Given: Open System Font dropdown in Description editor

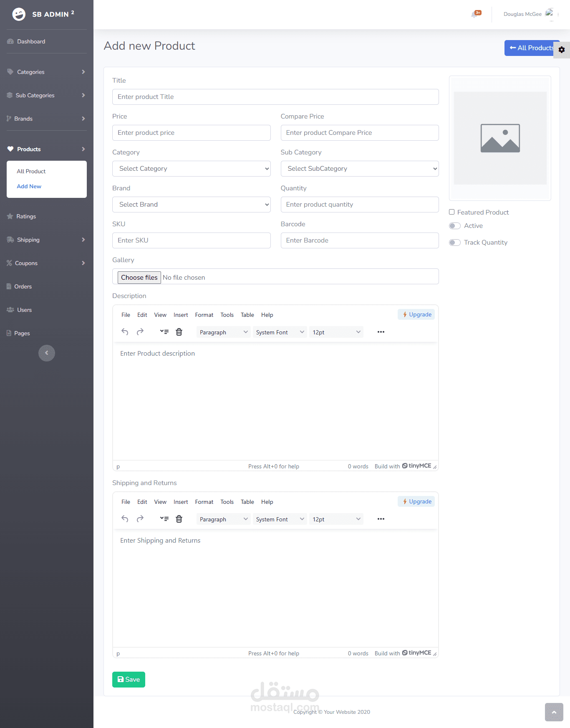Looking at the screenshot, I should [280, 332].
